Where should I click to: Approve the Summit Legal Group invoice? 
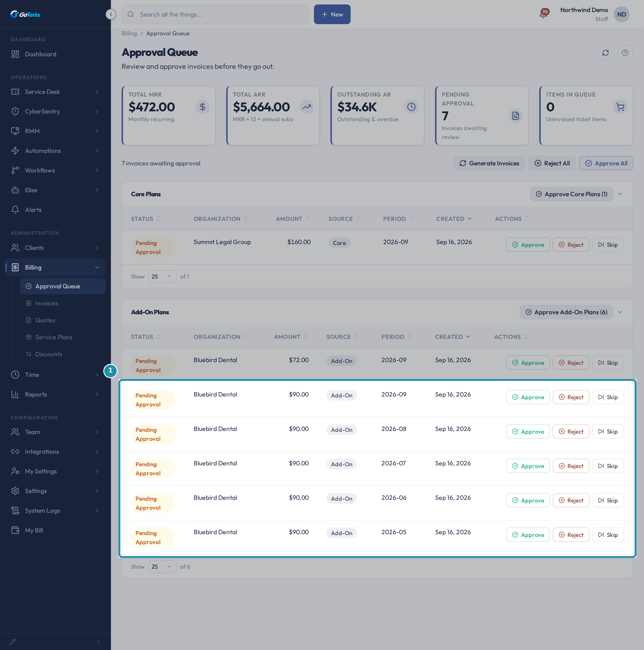(527, 245)
